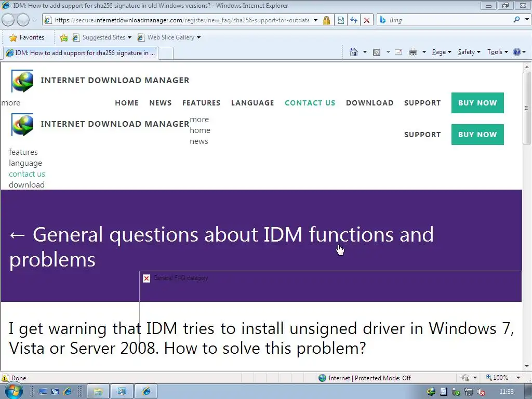
Task: Click inside the Bing search box
Action: pyautogui.click(x=448, y=20)
